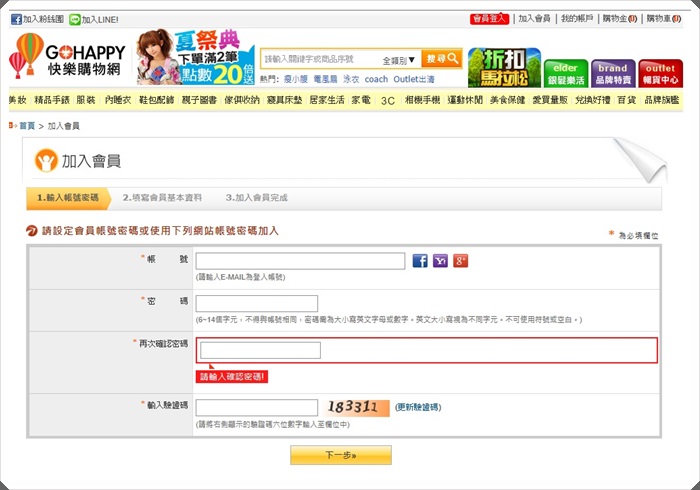Focus the 再次確認密碼 input field
The image size is (700, 490).
[x=260, y=350]
